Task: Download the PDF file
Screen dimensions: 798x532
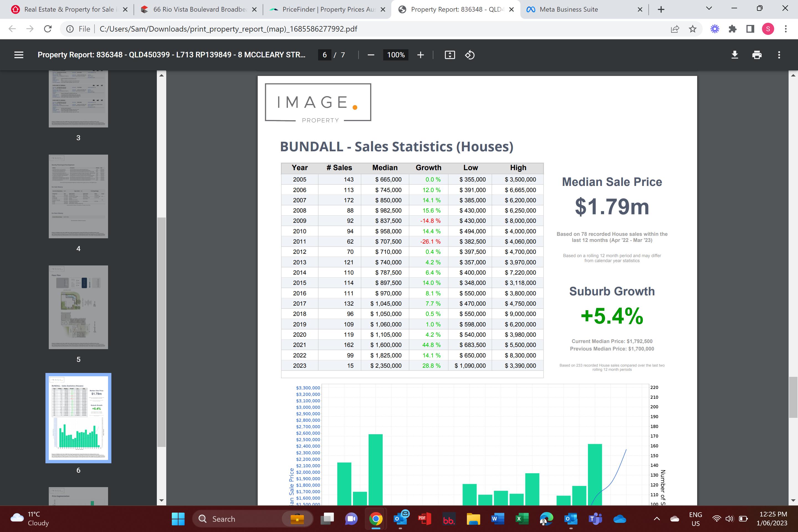Action: (735, 55)
